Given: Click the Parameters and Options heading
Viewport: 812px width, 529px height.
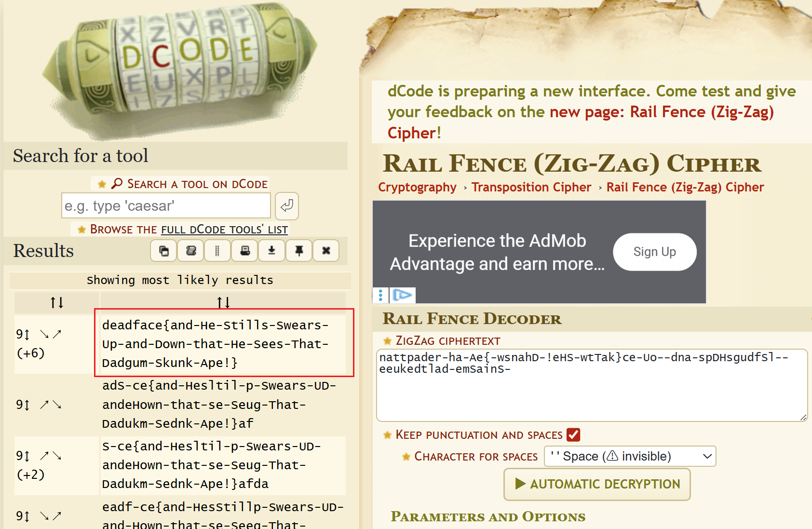Looking at the screenshot, I should pos(488,516).
